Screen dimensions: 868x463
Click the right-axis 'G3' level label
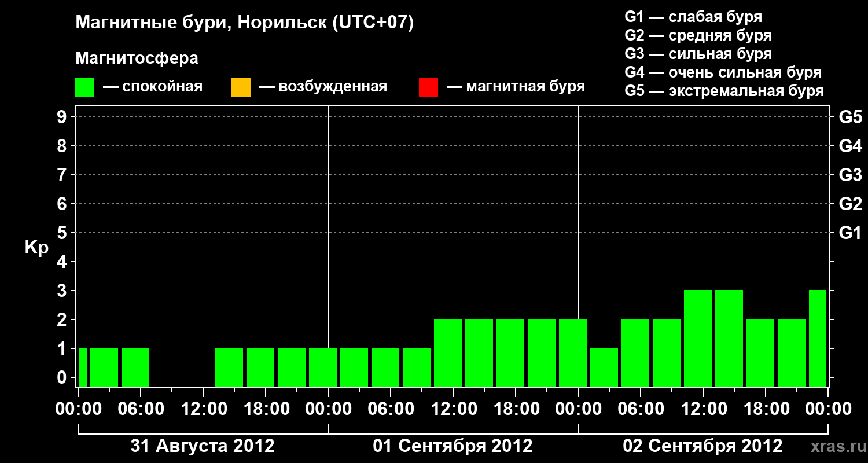(850, 175)
